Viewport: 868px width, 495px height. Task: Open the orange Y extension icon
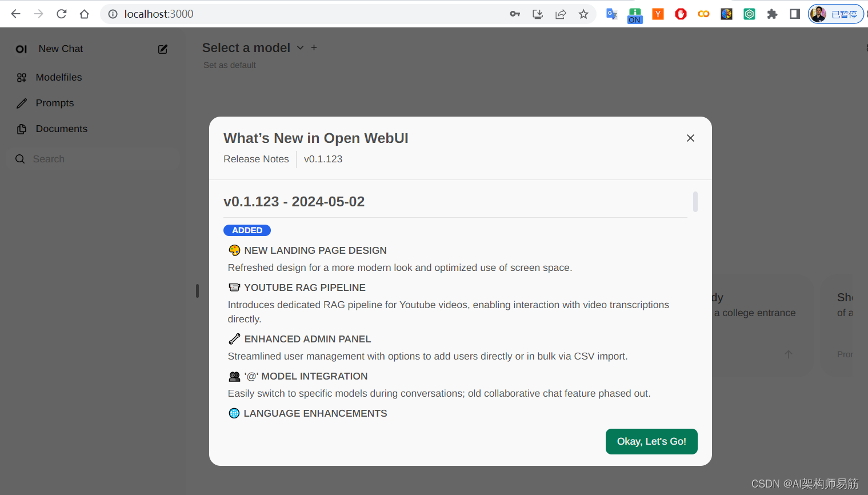(658, 14)
